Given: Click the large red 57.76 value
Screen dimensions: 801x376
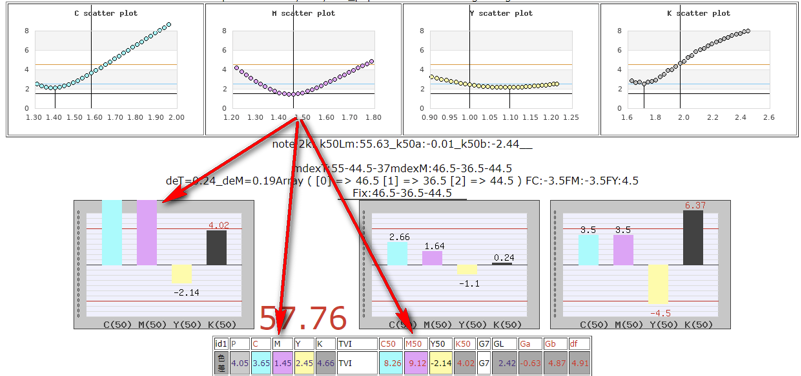Looking at the screenshot, I should click(x=303, y=318).
